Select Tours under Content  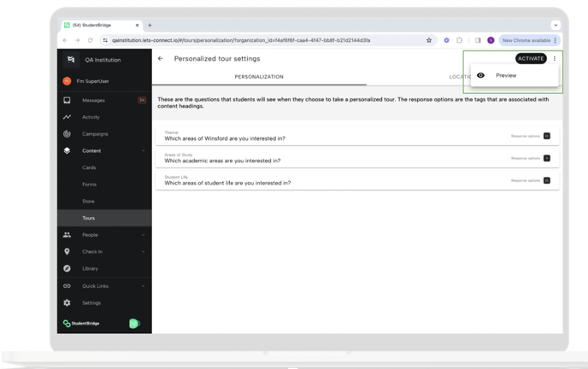pyautogui.click(x=104, y=218)
